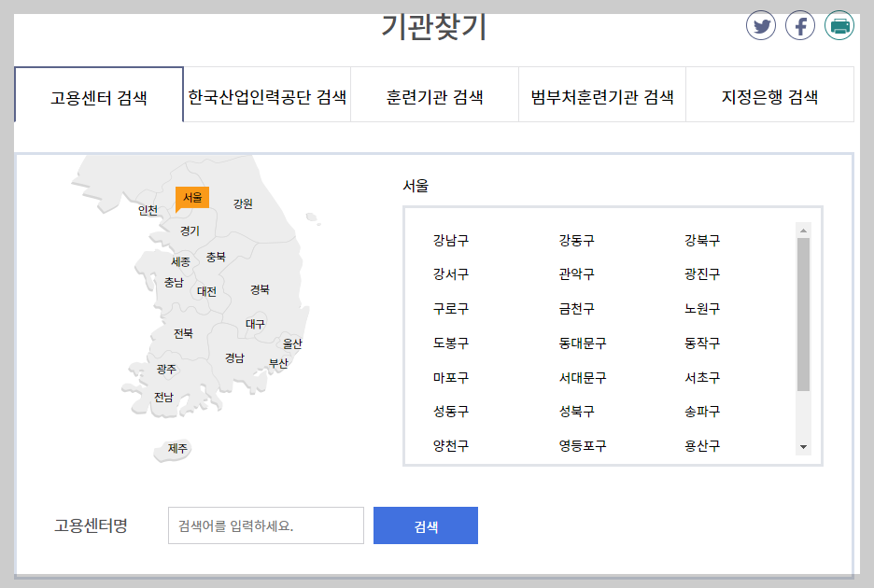Viewport: 874px width, 588px height.
Task: Select 강원 region on the map
Action: point(242,206)
